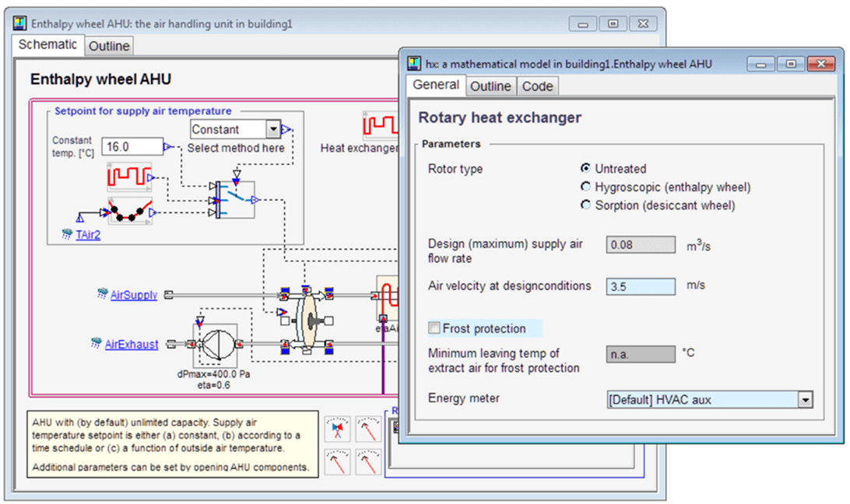Screen dimensions: 850x504
Task: Open the rotary enthalpy wheel component
Action: point(311,321)
